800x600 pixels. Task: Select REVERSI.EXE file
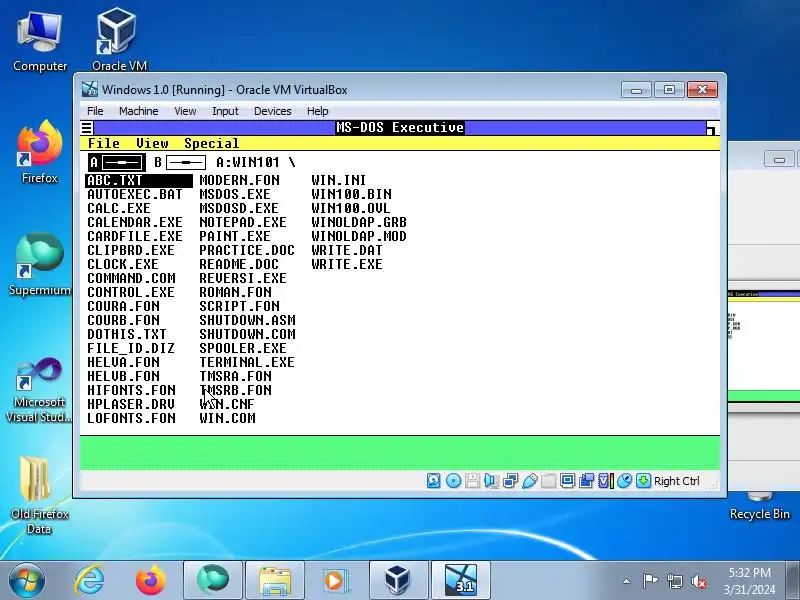click(x=243, y=279)
